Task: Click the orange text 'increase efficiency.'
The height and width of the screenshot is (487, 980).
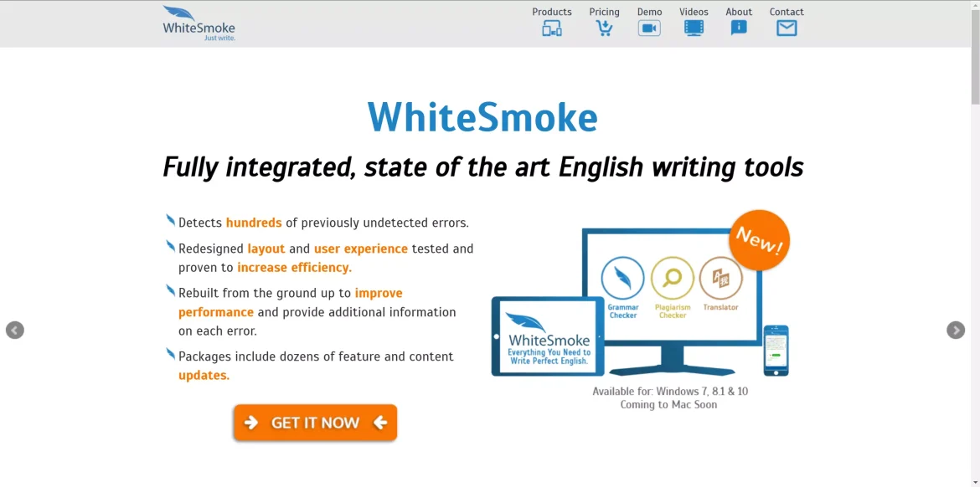Action: coord(294,268)
